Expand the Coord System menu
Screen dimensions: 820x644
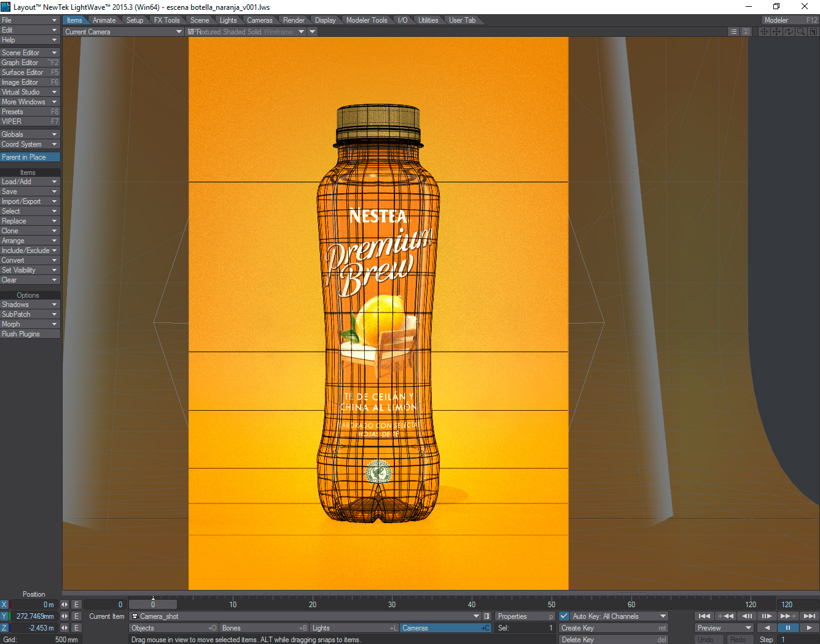[x=30, y=144]
